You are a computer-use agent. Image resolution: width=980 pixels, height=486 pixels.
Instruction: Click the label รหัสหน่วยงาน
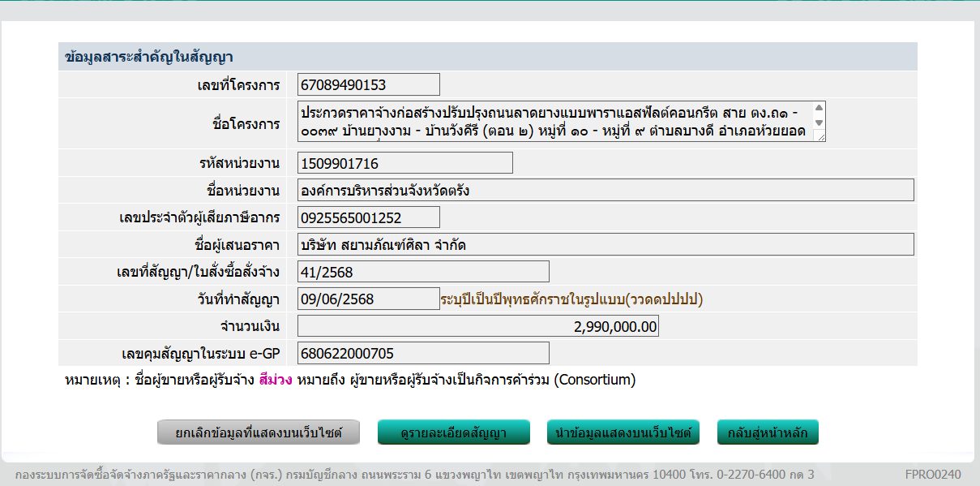click(239, 164)
